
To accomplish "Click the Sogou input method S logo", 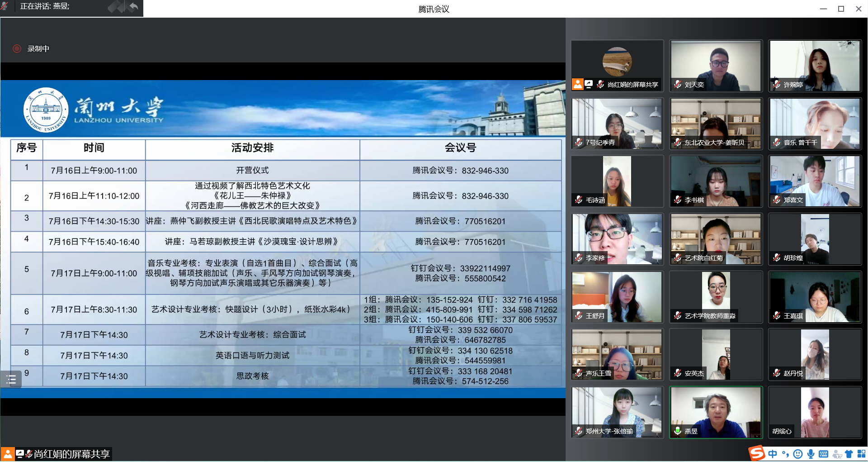I will coord(757,453).
